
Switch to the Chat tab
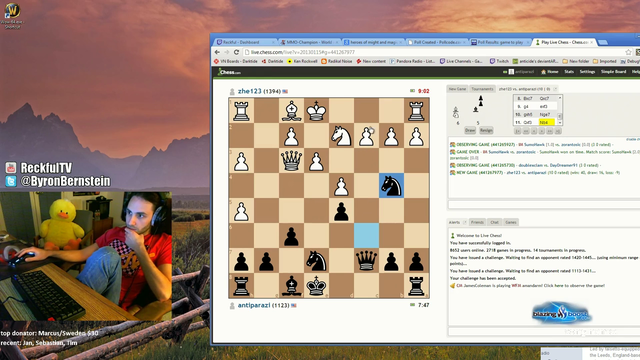coord(494,222)
